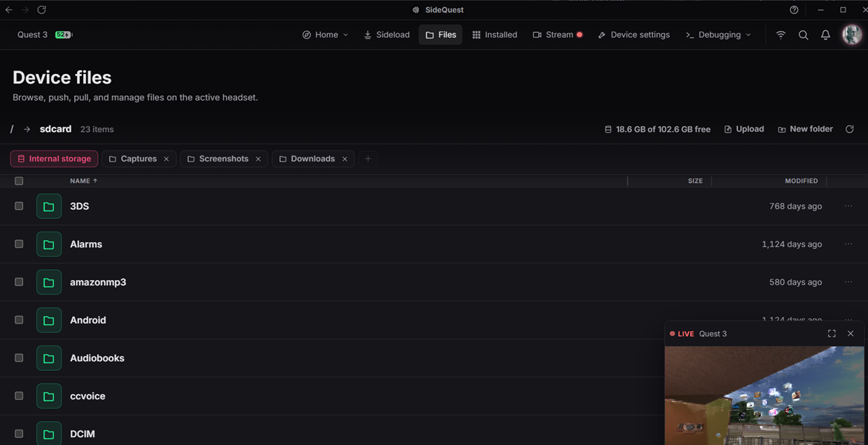The image size is (868, 445).
Task: Open the Installed apps page
Action: tap(494, 35)
